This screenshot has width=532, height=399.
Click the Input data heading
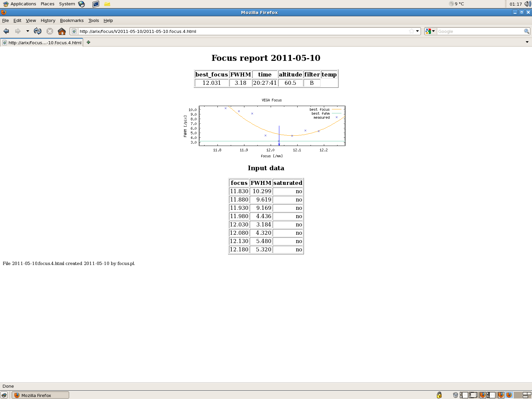pos(266,168)
